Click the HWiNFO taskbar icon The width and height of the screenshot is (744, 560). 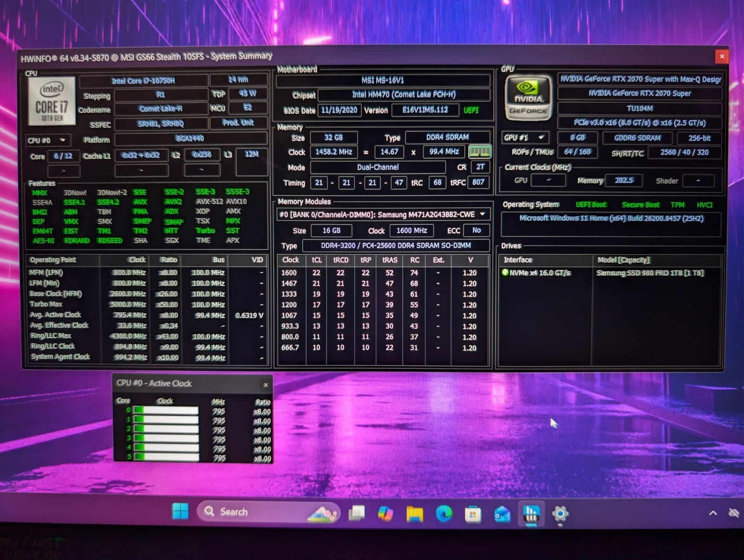click(x=531, y=514)
